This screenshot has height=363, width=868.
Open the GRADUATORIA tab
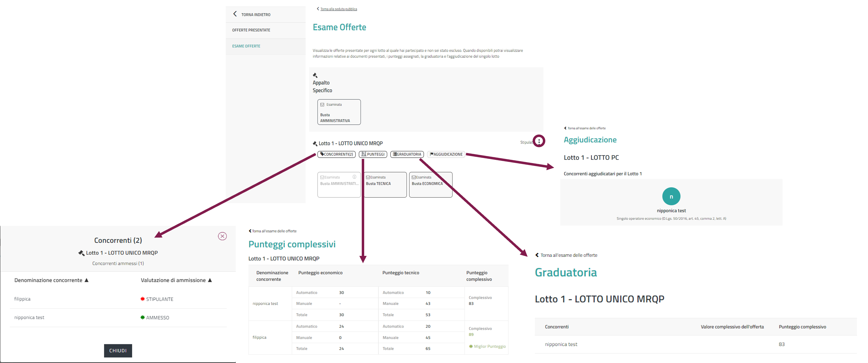[x=407, y=154]
